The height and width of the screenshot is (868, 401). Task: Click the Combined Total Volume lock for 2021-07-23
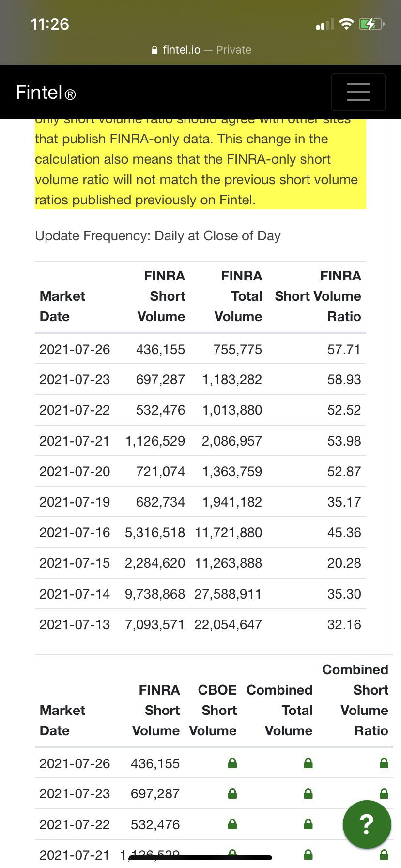pos(308,794)
